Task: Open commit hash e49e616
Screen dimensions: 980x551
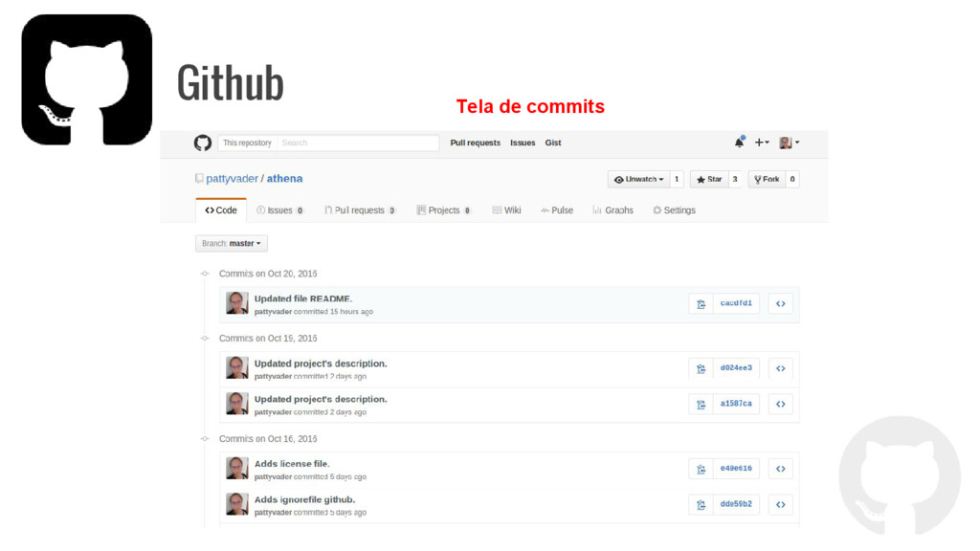Action: tap(736, 468)
